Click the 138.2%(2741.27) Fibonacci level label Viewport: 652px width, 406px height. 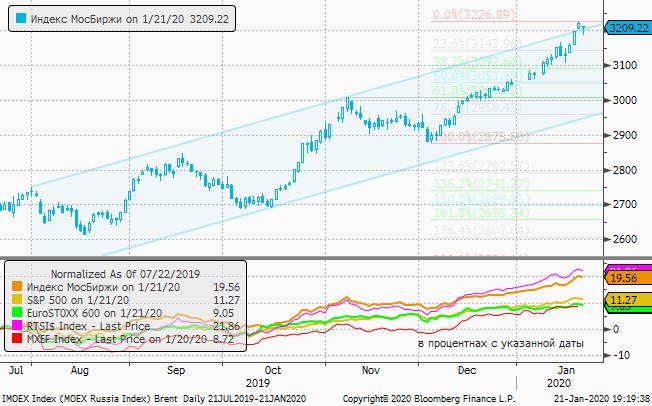(x=482, y=183)
